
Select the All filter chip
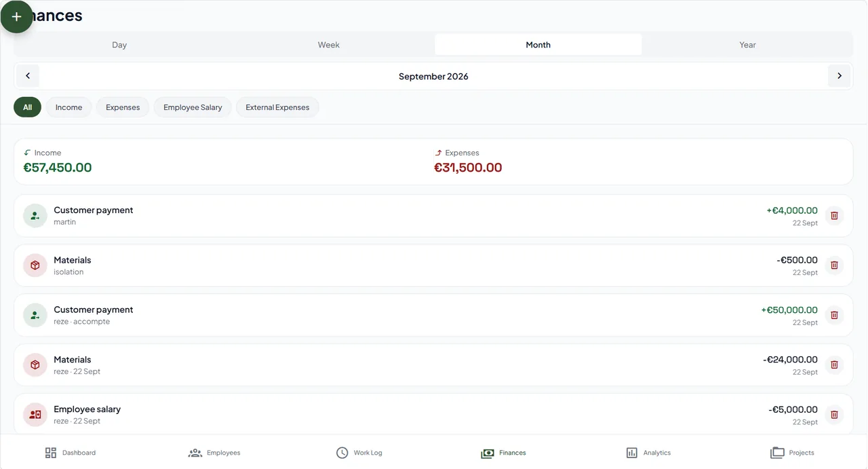27,107
